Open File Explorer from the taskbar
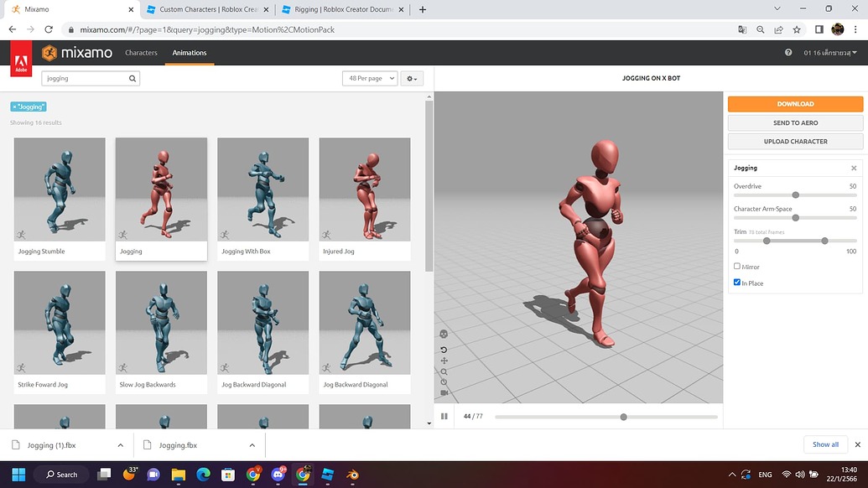 [x=179, y=475]
